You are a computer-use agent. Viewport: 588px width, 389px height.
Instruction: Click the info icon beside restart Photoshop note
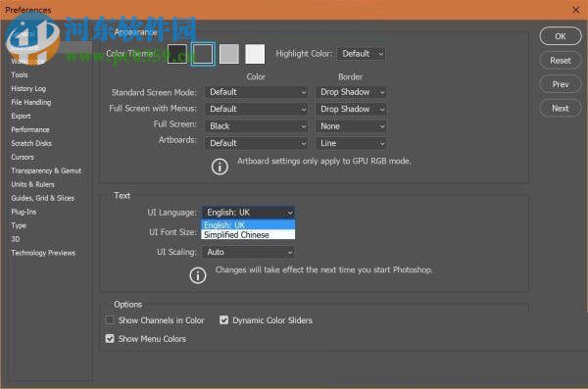pyautogui.click(x=198, y=275)
